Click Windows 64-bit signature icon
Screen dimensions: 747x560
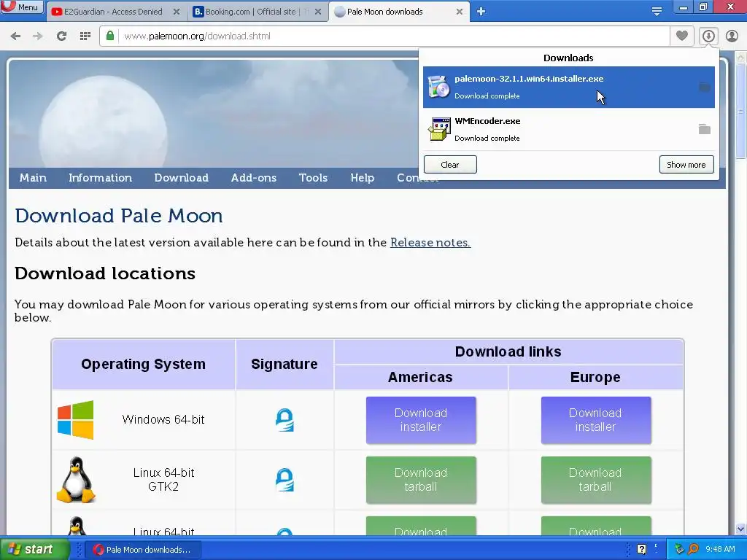tap(285, 419)
